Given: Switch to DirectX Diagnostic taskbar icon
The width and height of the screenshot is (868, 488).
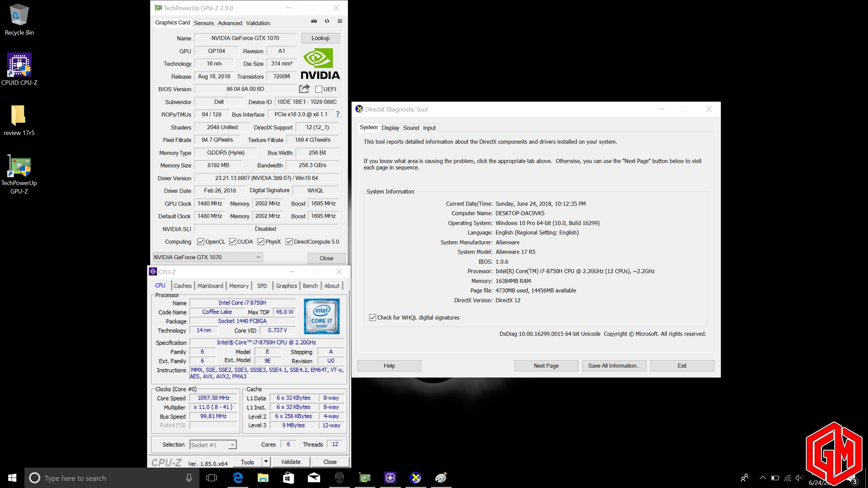Looking at the screenshot, I should [x=415, y=478].
